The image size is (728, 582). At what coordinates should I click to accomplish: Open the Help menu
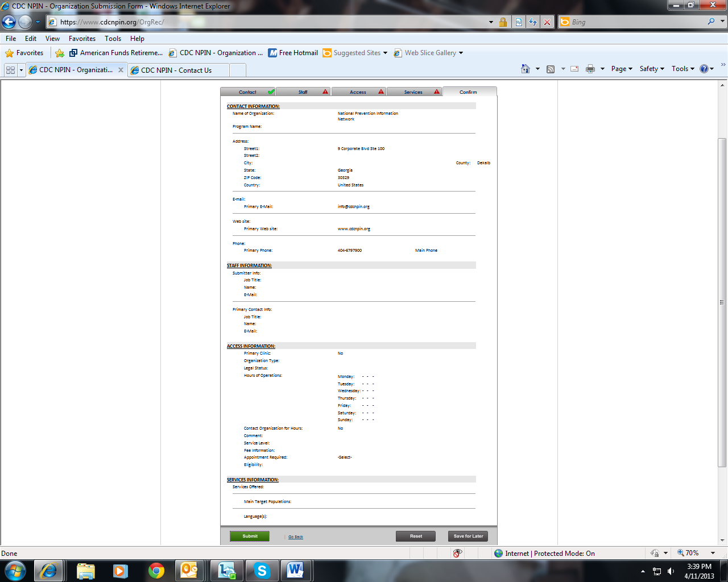tap(137, 39)
